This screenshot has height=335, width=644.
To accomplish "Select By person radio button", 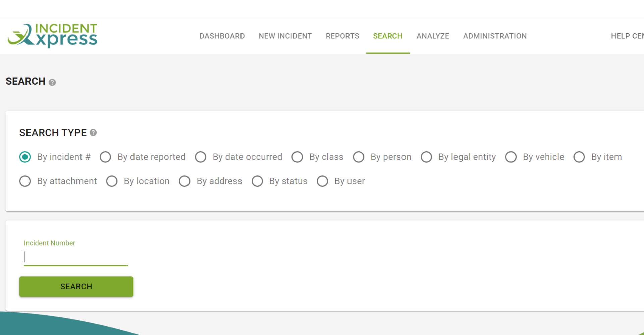I will (359, 157).
